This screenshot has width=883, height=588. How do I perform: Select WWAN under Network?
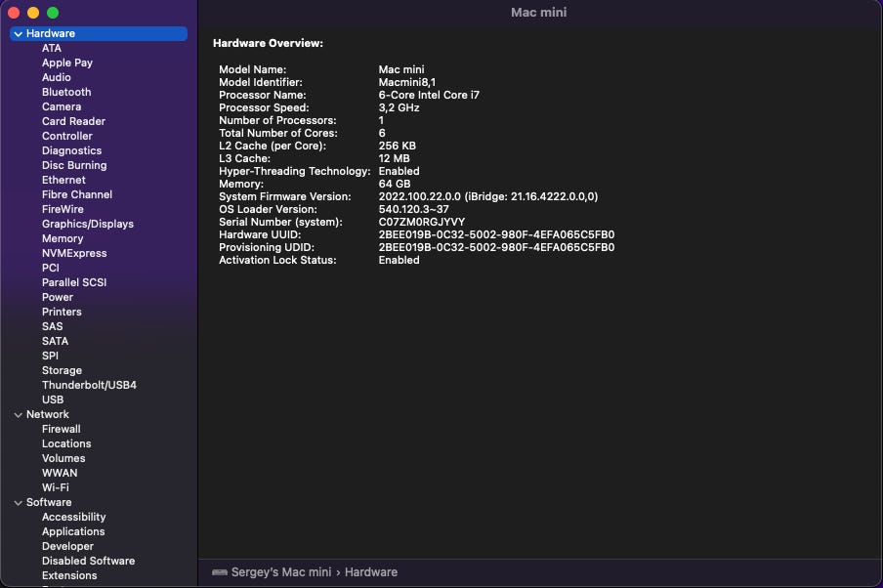60,473
